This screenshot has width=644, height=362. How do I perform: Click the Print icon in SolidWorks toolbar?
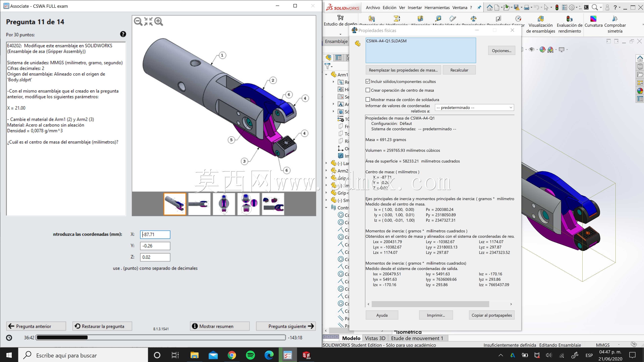[526, 8]
